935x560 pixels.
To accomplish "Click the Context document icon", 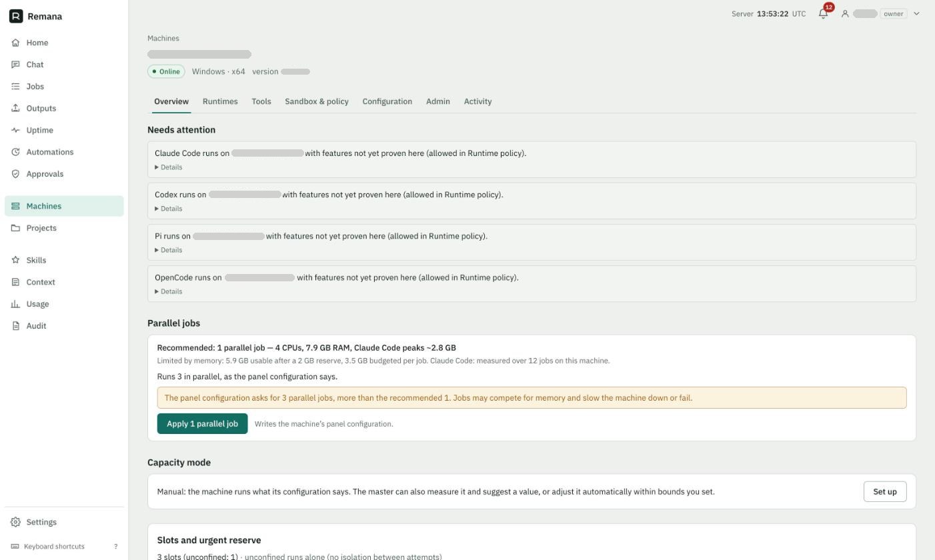I will pyautogui.click(x=15, y=282).
